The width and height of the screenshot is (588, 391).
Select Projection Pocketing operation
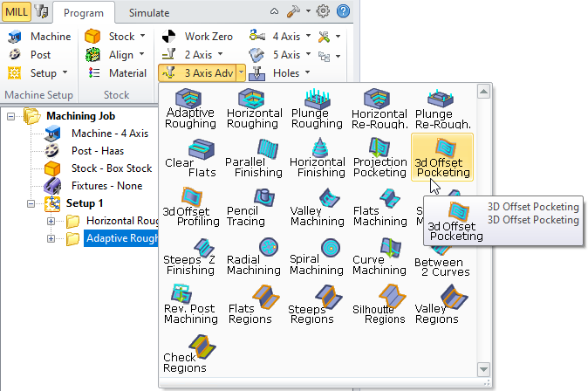coord(379,158)
